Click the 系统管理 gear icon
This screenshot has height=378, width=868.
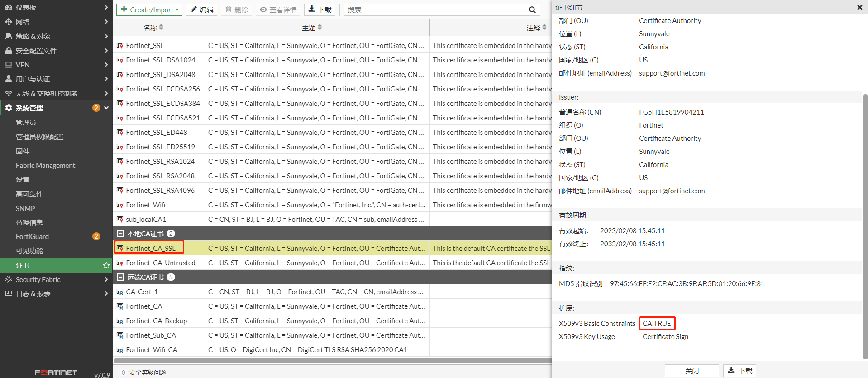click(x=9, y=108)
